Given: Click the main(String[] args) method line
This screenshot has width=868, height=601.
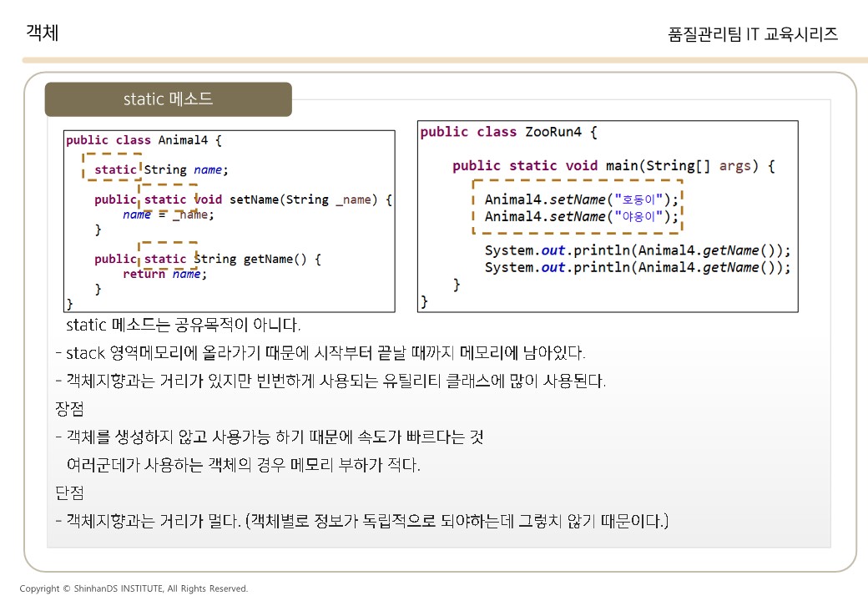Looking at the screenshot, I should tap(613, 165).
